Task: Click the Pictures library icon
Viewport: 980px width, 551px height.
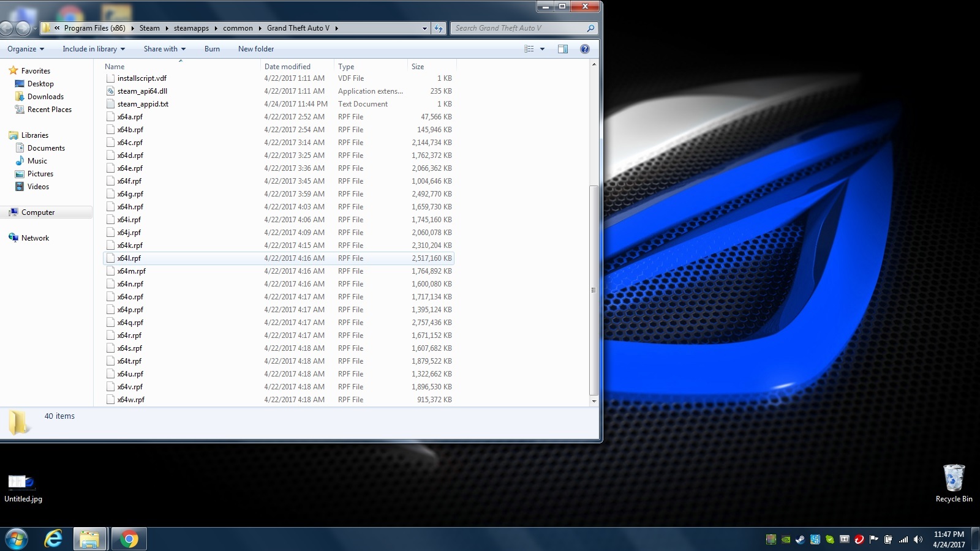Action: coord(20,174)
